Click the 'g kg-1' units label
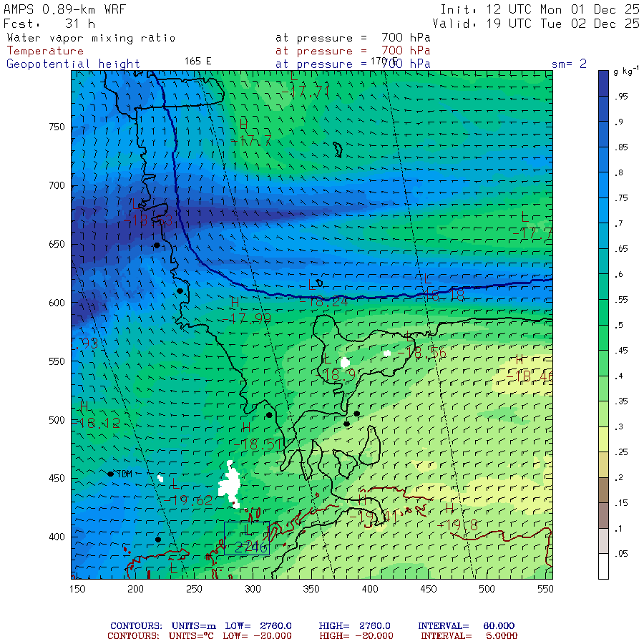Screen dimensions: 644x644 tap(626, 71)
